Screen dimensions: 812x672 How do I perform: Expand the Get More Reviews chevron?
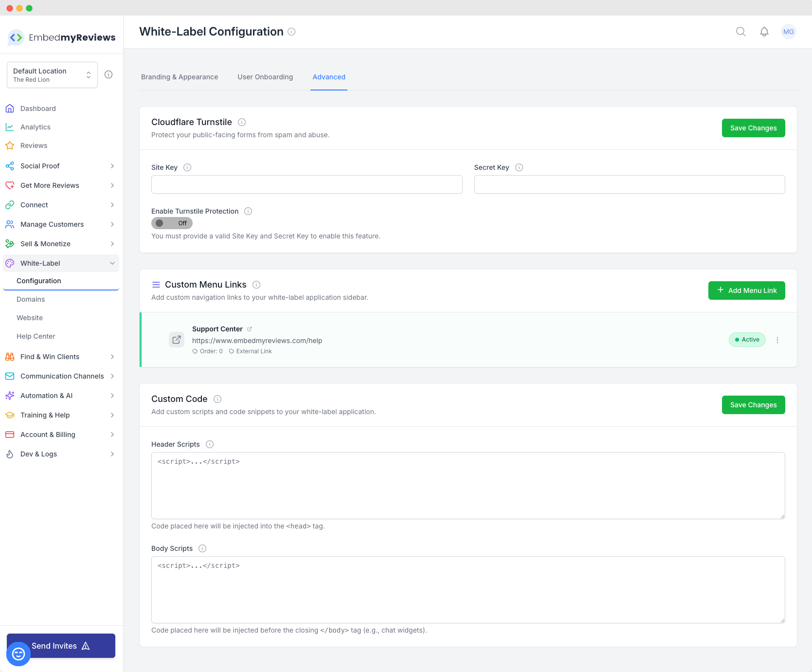click(x=112, y=185)
